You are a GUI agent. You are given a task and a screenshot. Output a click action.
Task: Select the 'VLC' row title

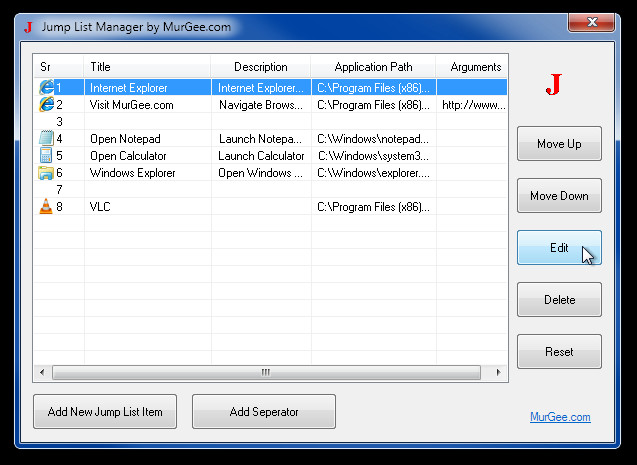pos(100,207)
